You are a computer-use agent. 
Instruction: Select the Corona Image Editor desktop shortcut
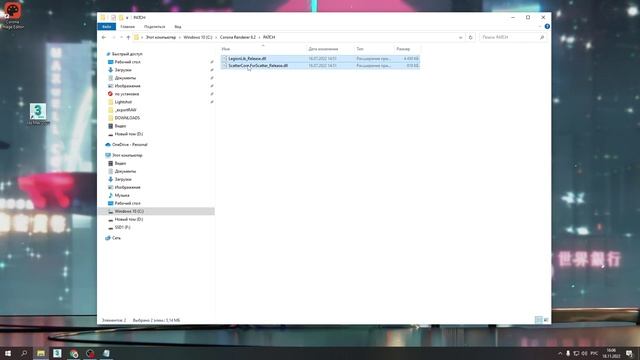[x=13, y=16]
